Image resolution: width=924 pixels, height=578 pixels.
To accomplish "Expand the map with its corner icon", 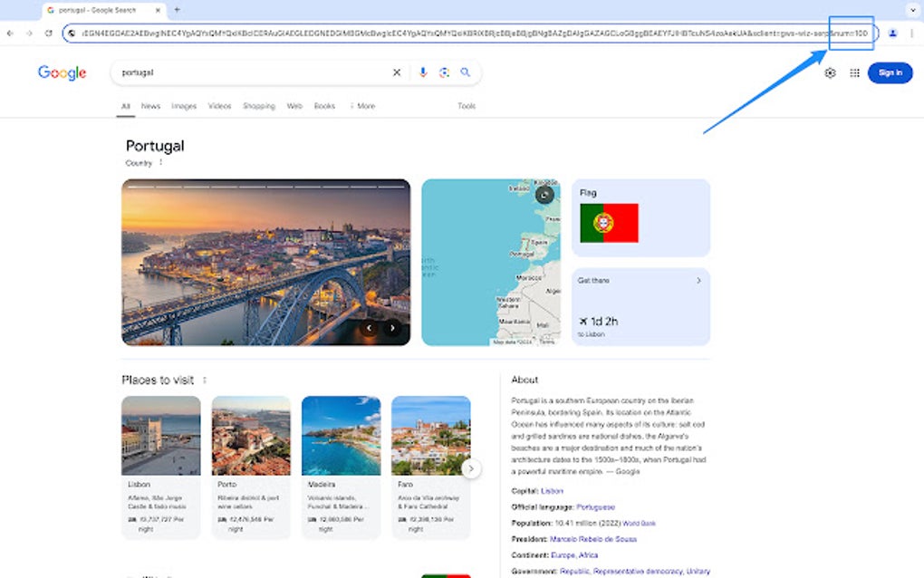I will click(x=544, y=194).
